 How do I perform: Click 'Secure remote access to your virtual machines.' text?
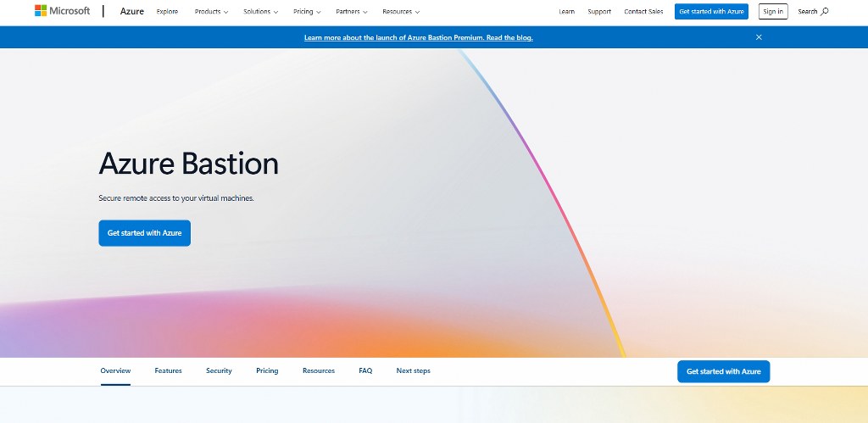tap(176, 198)
